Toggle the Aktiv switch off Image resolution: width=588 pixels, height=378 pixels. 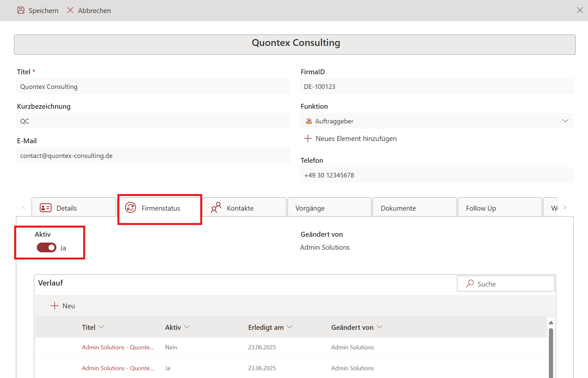pyautogui.click(x=47, y=248)
